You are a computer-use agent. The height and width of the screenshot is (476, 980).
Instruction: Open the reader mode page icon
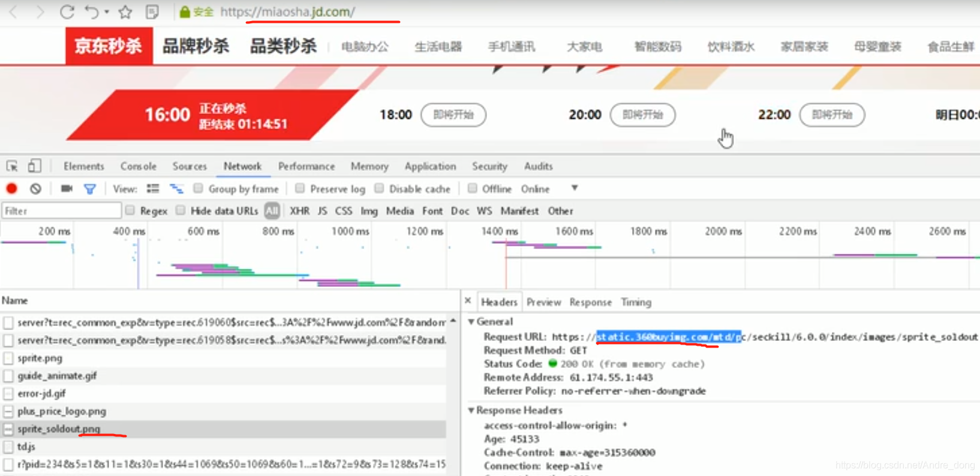152,11
